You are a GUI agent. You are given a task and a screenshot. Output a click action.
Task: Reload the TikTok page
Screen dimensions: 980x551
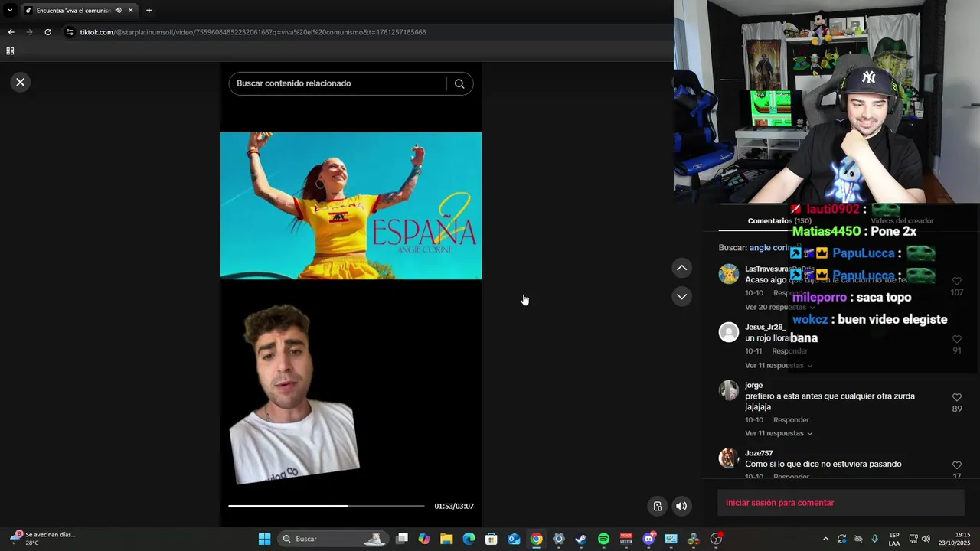tap(47, 32)
